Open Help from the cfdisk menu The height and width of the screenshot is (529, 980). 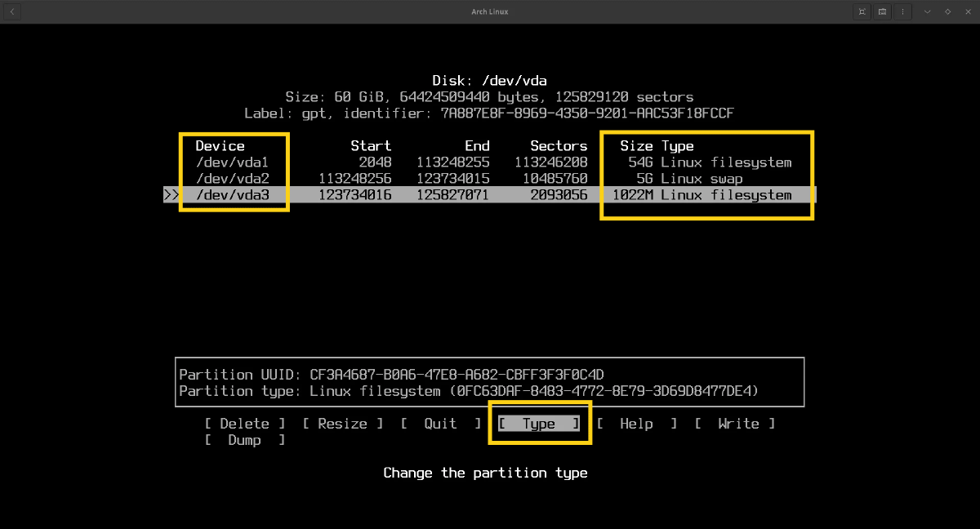tap(636, 424)
